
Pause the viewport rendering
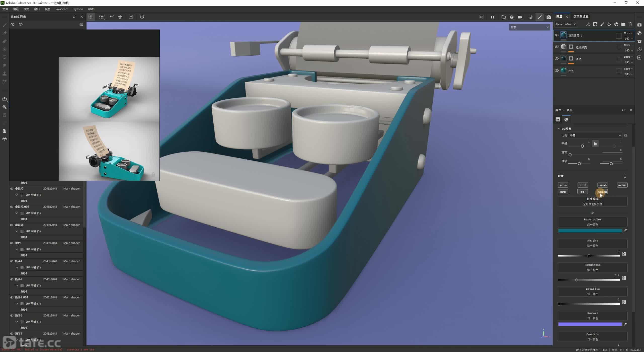pos(492,17)
